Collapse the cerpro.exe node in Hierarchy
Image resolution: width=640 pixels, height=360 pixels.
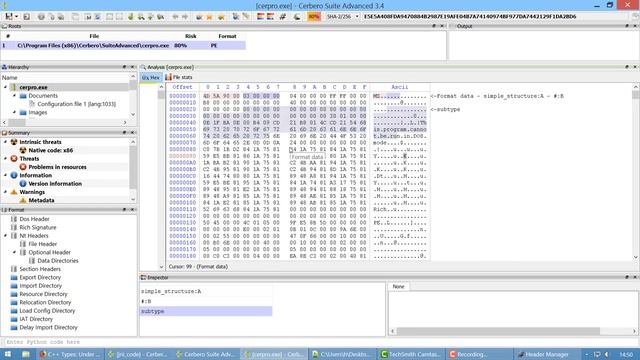pos(6,87)
